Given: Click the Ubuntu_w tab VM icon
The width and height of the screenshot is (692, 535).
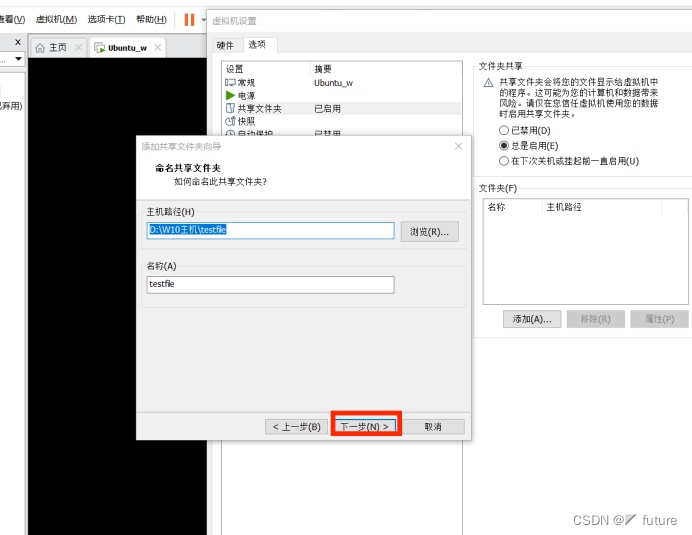Looking at the screenshot, I should coord(100,48).
